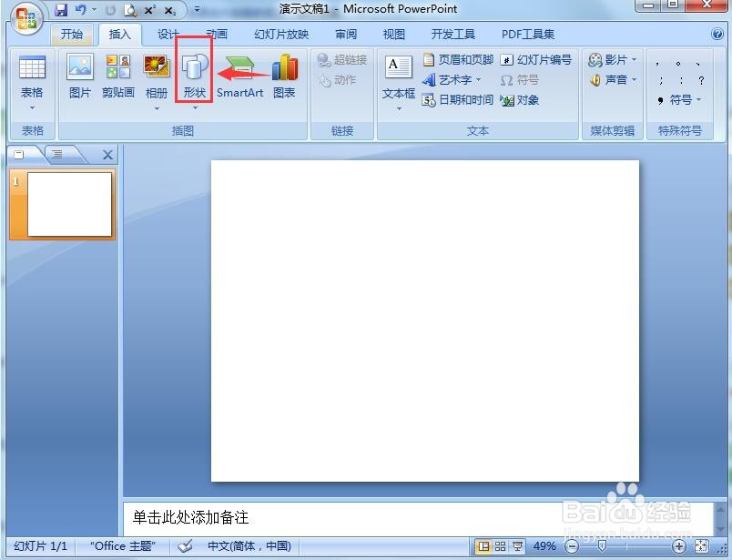Click zoom percentage 49% button
This screenshot has width=732, height=560.
pos(544,546)
